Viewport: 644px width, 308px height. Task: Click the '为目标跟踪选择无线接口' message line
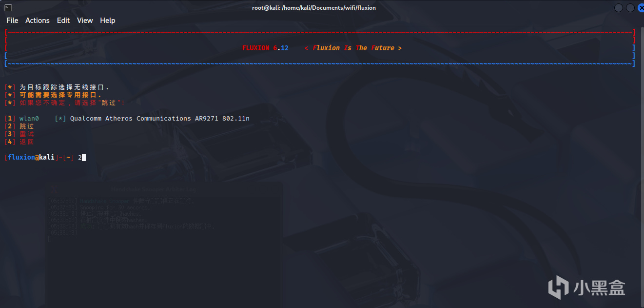point(57,87)
